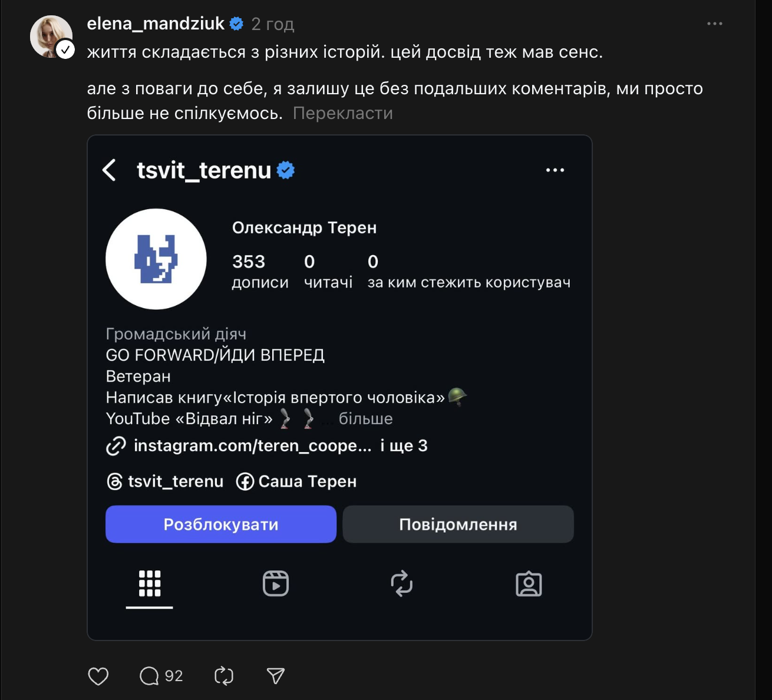772x700 pixels.
Task: Open tsvit_terenu profile options menu
Action: tap(555, 170)
